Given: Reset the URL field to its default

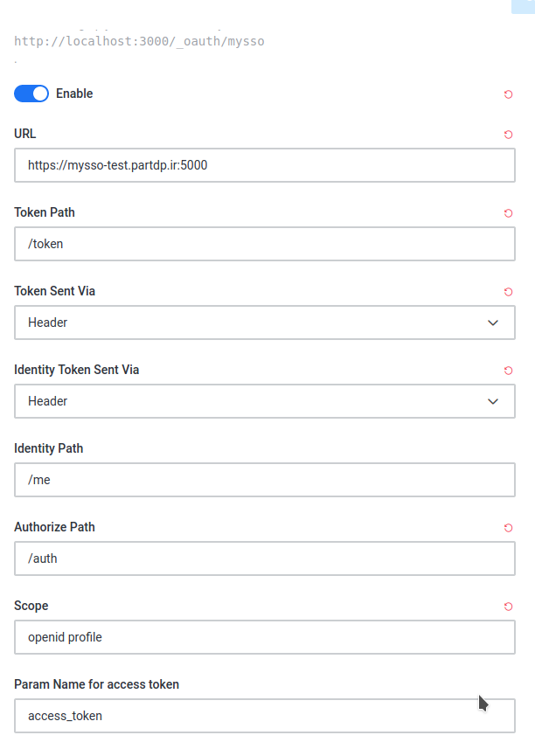Looking at the screenshot, I should pyautogui.click(x=508, y=135).
